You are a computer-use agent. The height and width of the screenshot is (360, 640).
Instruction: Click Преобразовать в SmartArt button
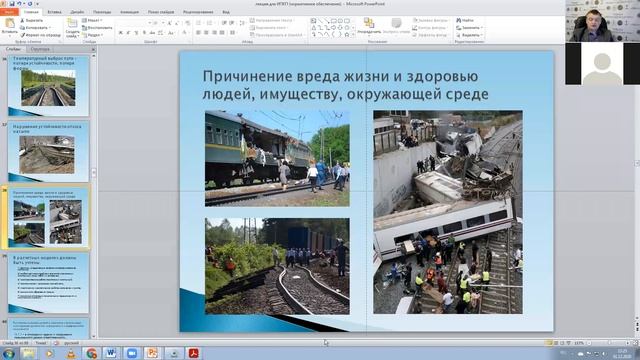pyautogui.click(x=278, y=35)
